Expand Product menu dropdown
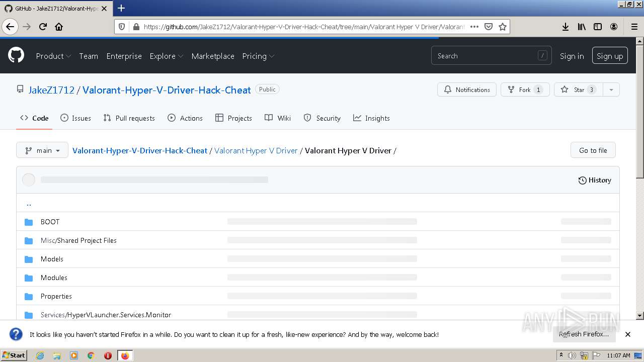 (x=53, y=56)
